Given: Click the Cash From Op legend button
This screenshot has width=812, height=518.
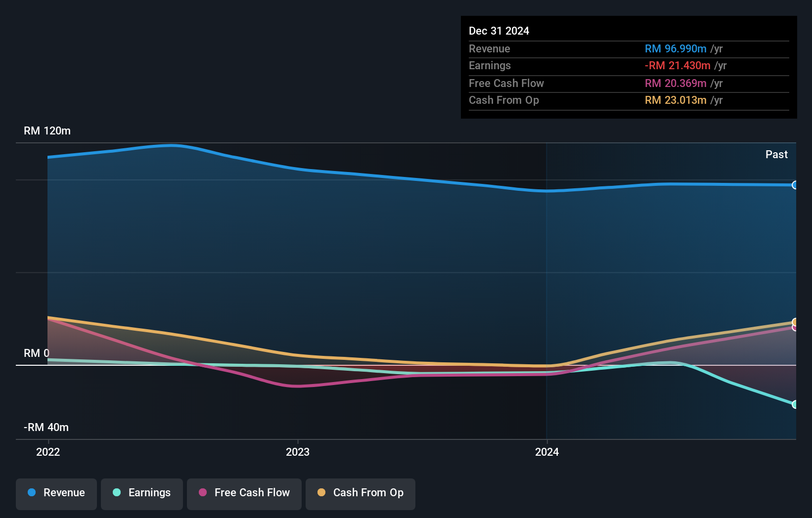Looking at the screenshot, I should click(360, 493).
